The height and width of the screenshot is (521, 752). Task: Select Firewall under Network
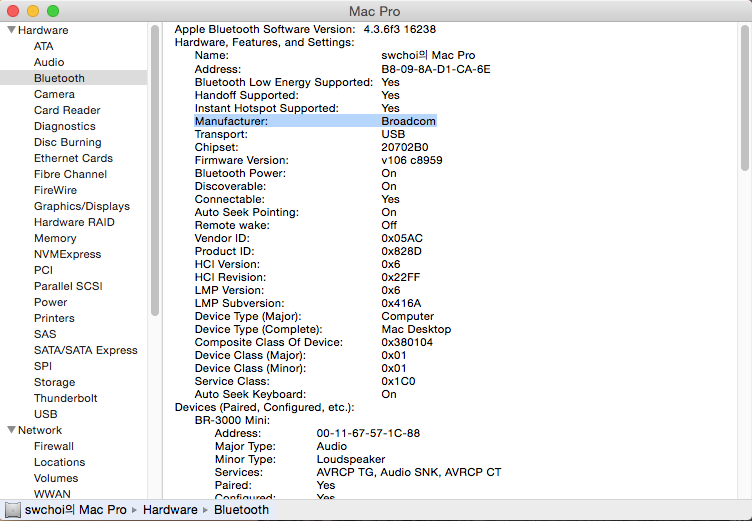point(54,446)
